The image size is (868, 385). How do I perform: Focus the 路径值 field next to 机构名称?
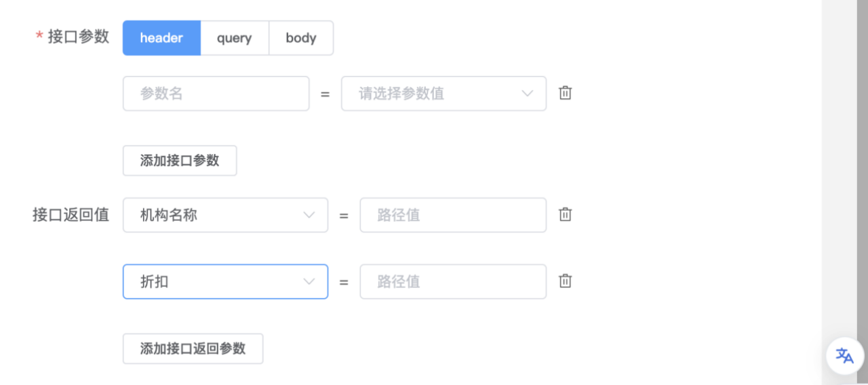pos(453,215)
